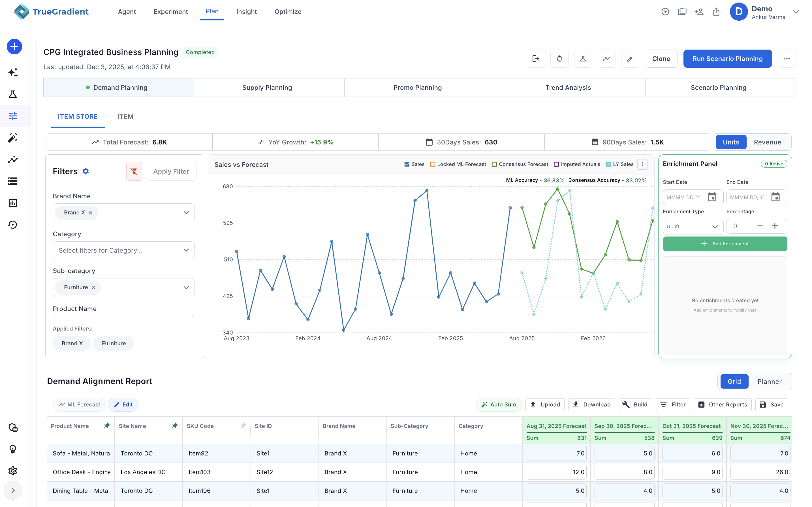
Task: Toggle the Imputed Actuals legend checkbox
Action: [556, 164]
